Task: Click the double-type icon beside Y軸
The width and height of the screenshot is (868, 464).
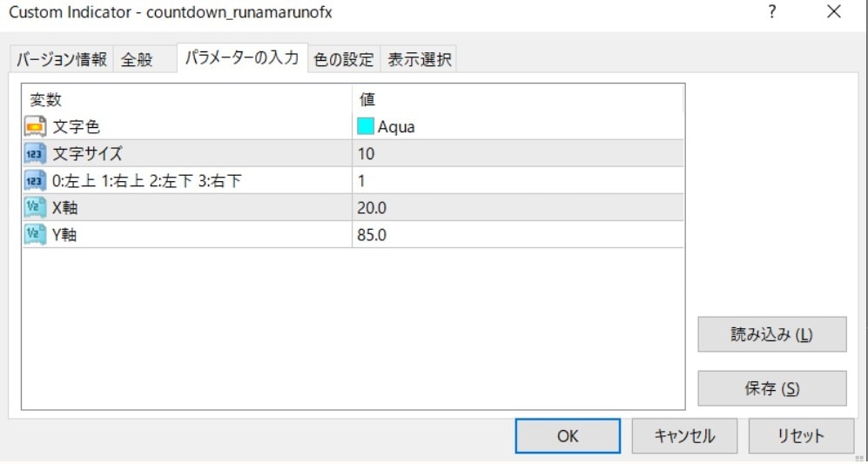Action: pyautogui.click(x=35, y=235)
